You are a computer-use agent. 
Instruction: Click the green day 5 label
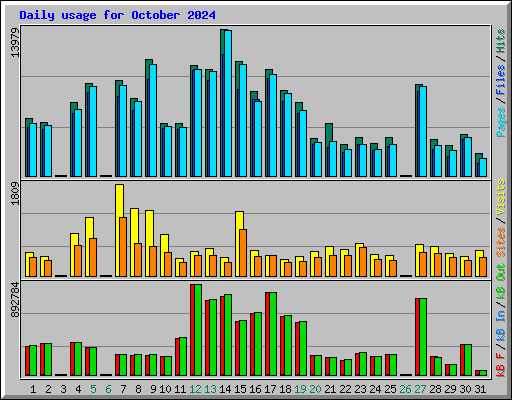pyautogui.click(x=93, y=389)
